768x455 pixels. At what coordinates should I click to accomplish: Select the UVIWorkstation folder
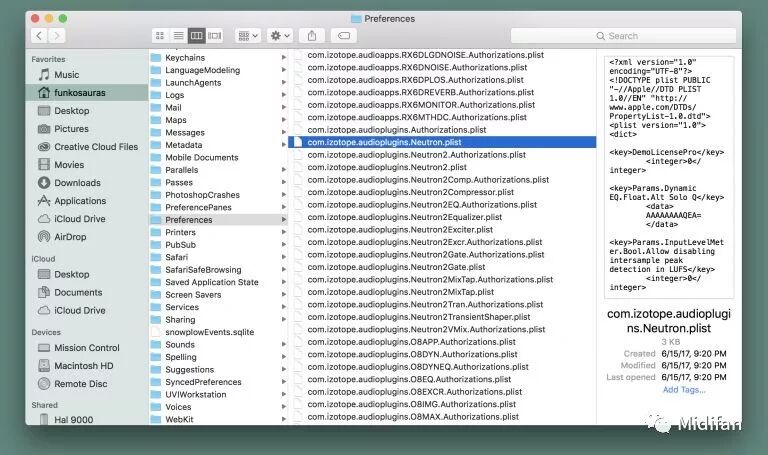point(218,394)
